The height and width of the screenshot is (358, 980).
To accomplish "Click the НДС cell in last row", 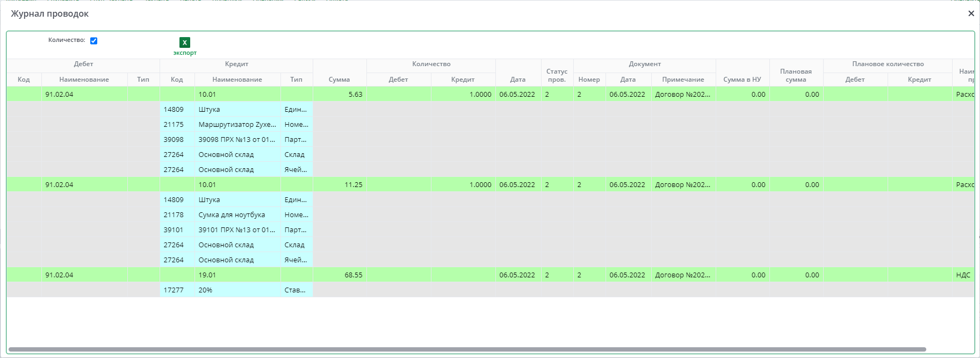I will tap(963, 275).
